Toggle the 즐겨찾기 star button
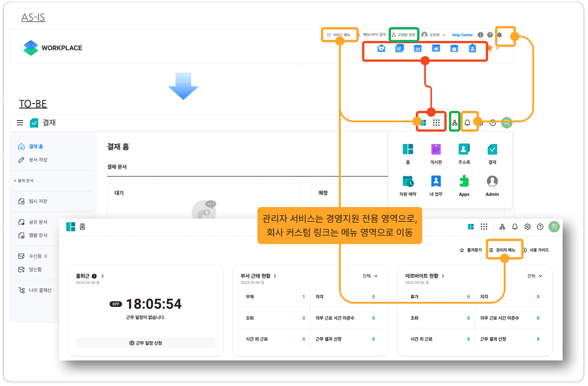 471,250
